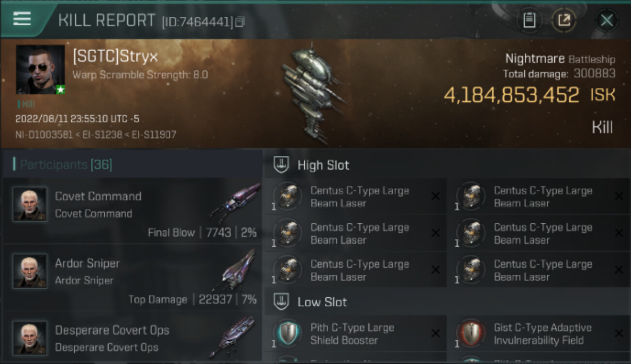Click X beside Pith C-Type Large Shield Booster

coord(435,333)
